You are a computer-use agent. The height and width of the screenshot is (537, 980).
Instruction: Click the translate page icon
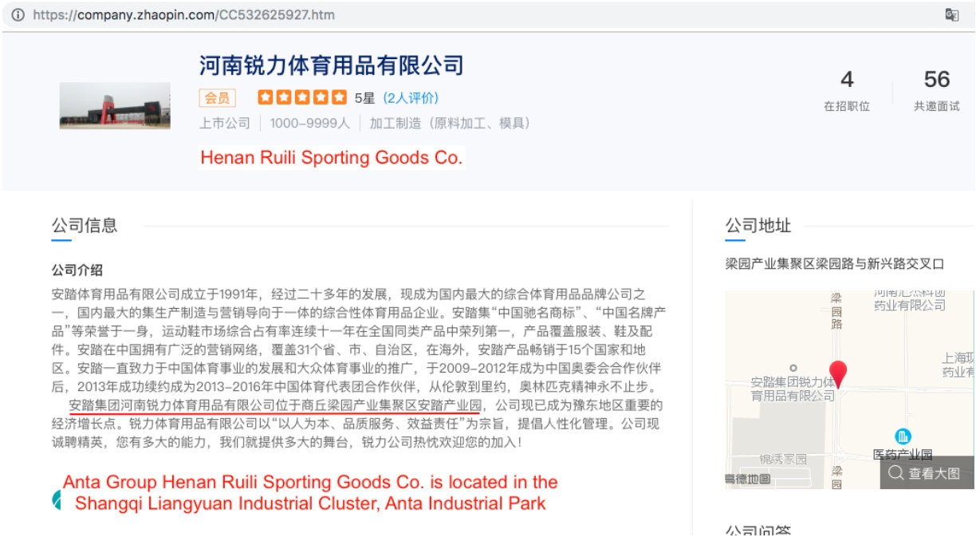tap(951, 15)
